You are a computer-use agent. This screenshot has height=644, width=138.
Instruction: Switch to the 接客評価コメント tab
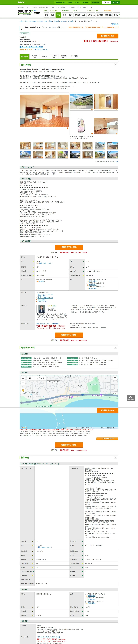(64, 57)
